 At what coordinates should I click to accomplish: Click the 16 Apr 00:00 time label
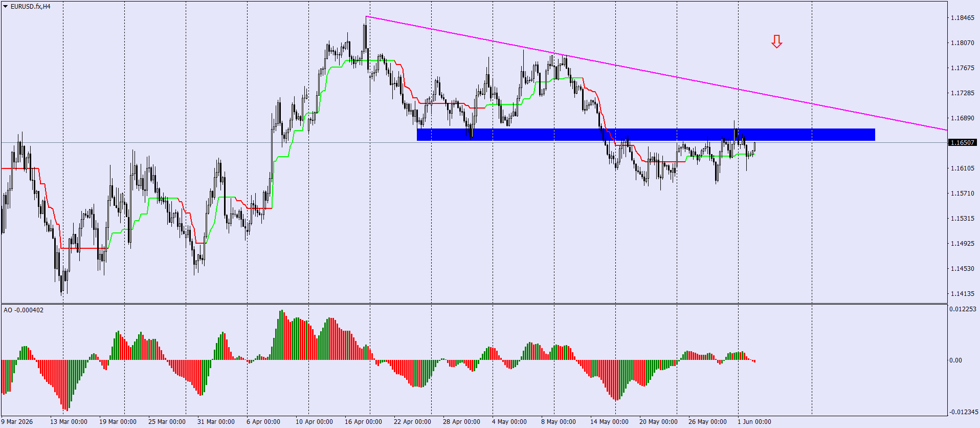pos(363,422)
